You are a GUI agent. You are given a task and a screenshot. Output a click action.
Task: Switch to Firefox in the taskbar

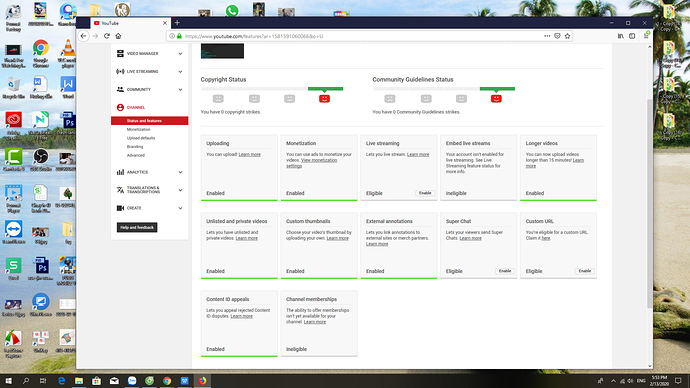[x=202, y=381]
